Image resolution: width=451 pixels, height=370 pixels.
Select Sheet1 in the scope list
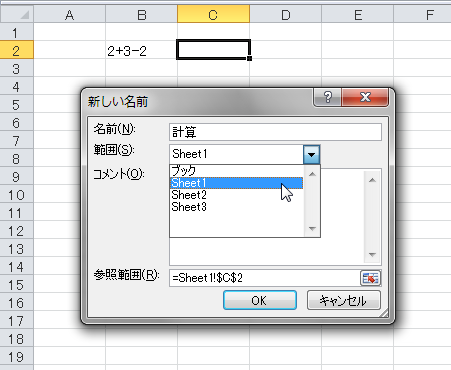237,183
